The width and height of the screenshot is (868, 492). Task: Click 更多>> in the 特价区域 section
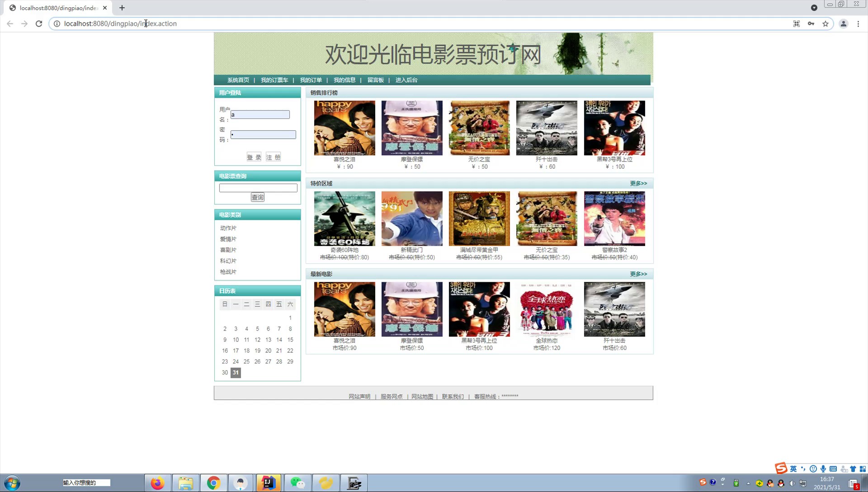click(638, 183)
